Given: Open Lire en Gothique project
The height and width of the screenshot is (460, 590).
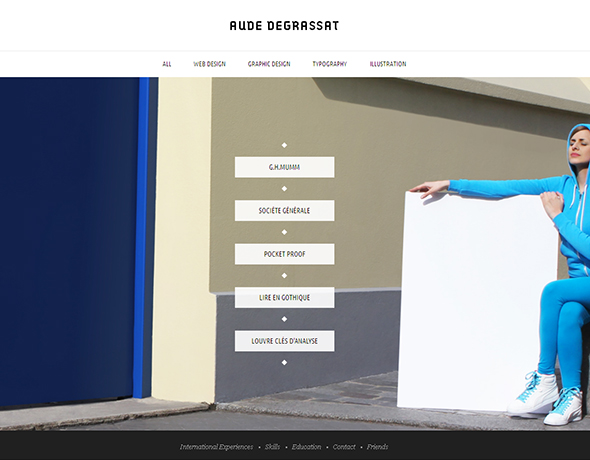Looking at the screenshot, I should [x=284, y=298].
